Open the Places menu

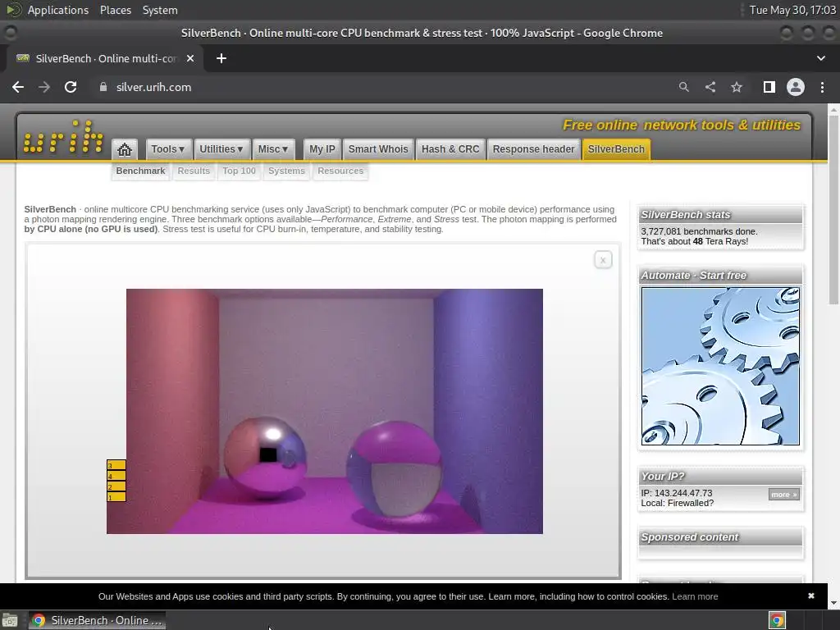pyautogui.click(x=115, y=10)
